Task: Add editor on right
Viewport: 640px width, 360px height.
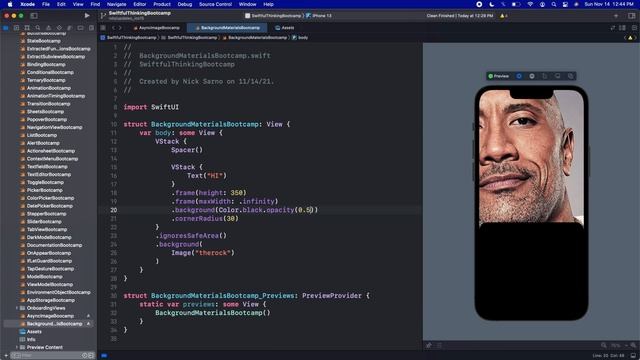Action: [634, 28]
